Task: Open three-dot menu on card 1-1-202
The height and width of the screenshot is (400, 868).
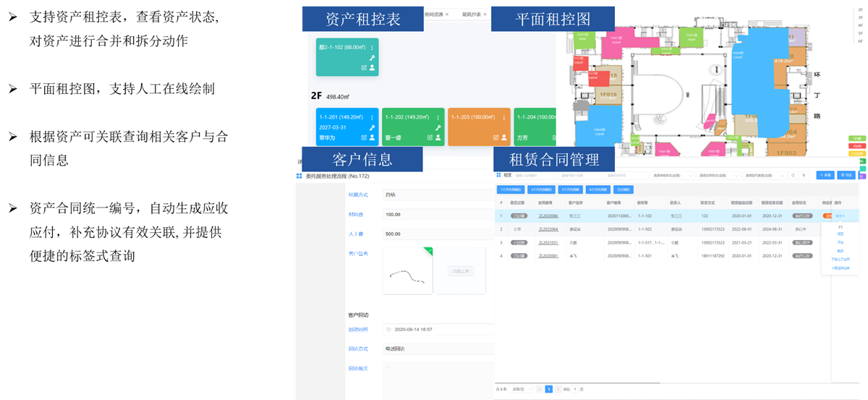Action: coord(438,117)
